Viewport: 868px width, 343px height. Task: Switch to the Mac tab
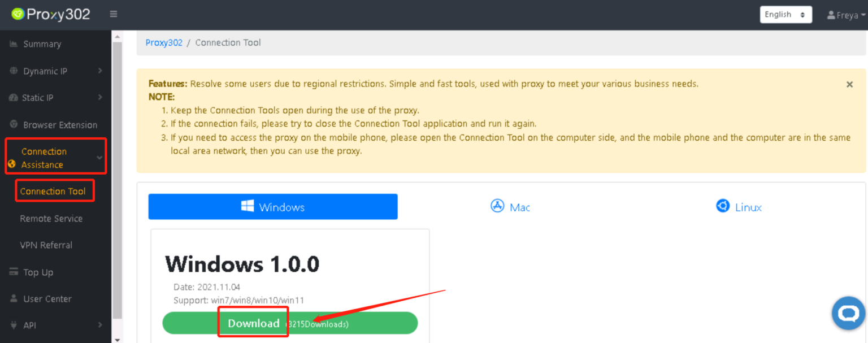click(510, 207)
